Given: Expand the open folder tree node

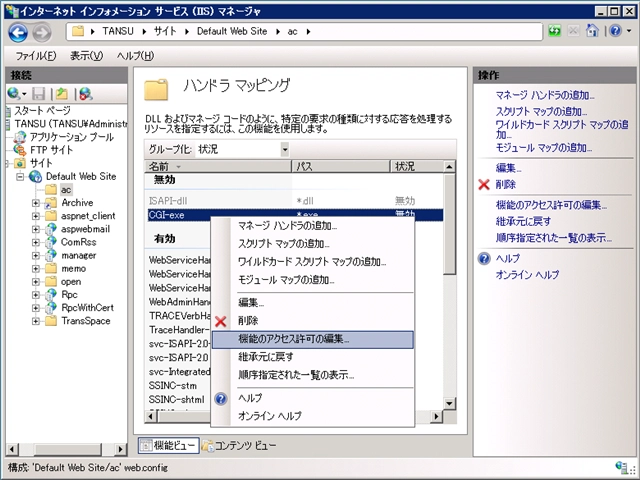Looking at the screenshot, I should point(36,282).
